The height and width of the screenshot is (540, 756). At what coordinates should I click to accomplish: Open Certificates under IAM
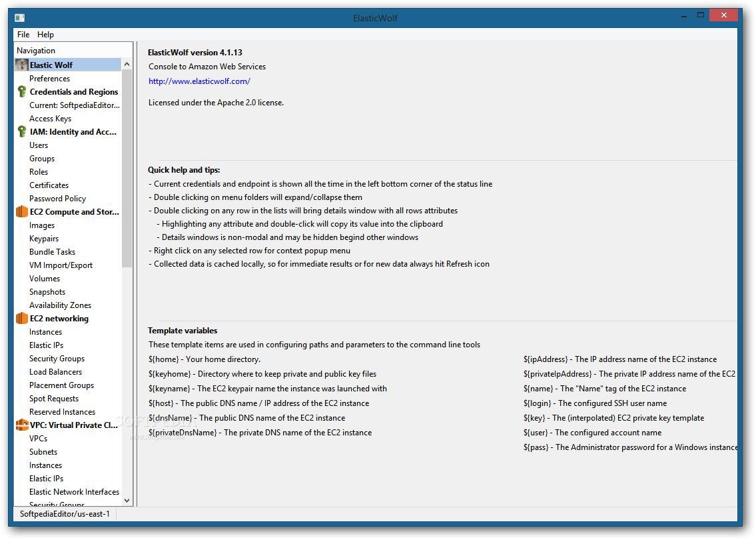pyautogui.click(x=49, y=185)
